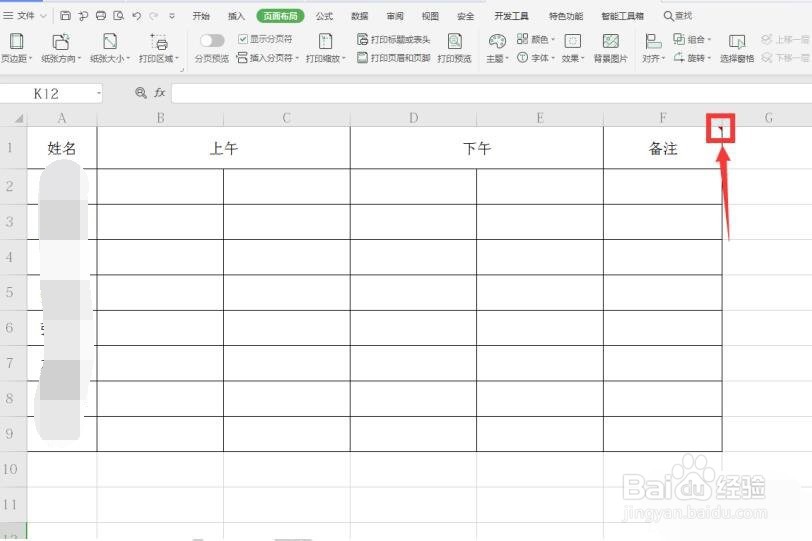
Task: Open the 打印页眉和页脚 header footer tool
Action: (394, 58)
